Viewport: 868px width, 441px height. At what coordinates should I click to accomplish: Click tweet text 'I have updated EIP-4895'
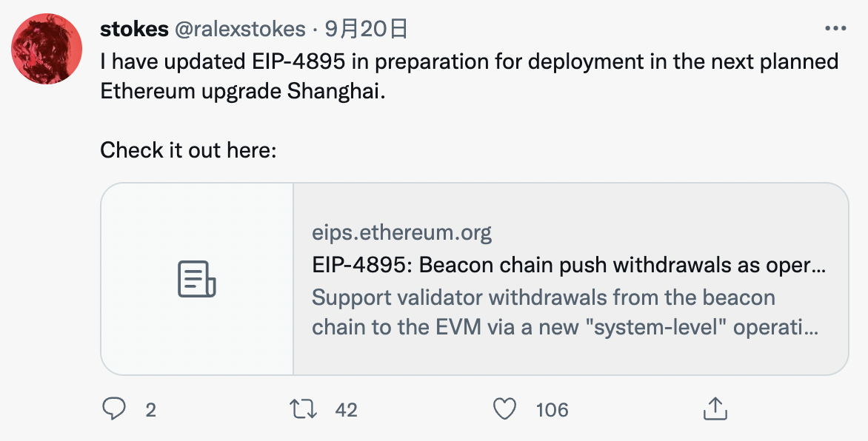point(223,61)
